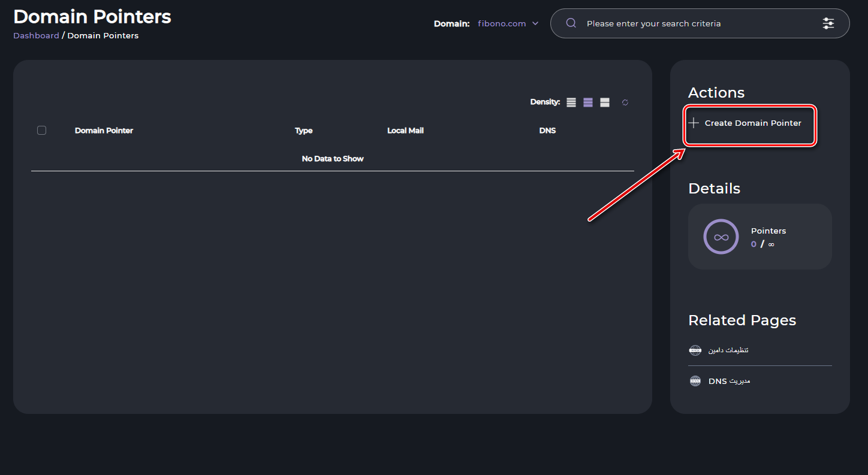Viewport: 868px width, 475px height.
Task: Click the No Data to Show message
Action: [x=333, y=159]
